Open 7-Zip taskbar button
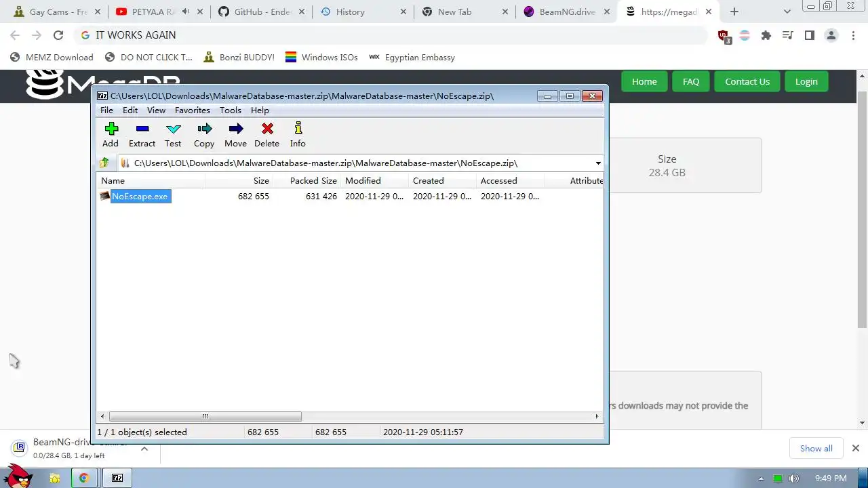Viewport: 868px width, 488px height. pos(117,478)
